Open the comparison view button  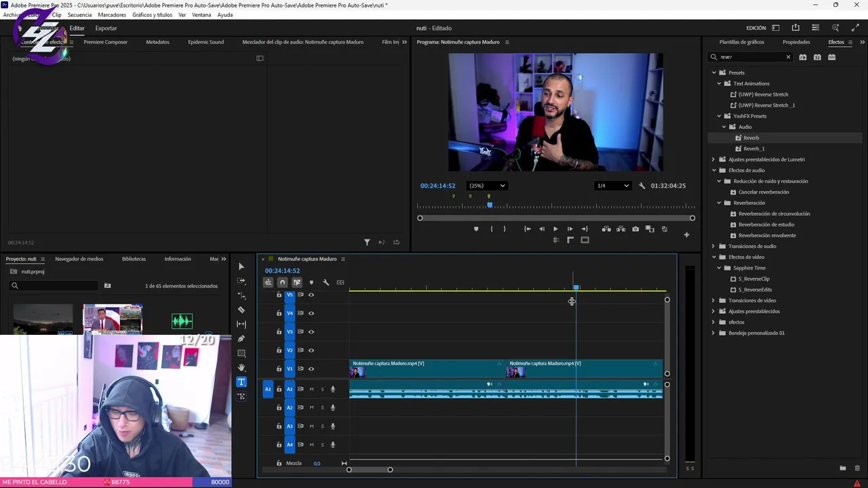coord(650,229)
